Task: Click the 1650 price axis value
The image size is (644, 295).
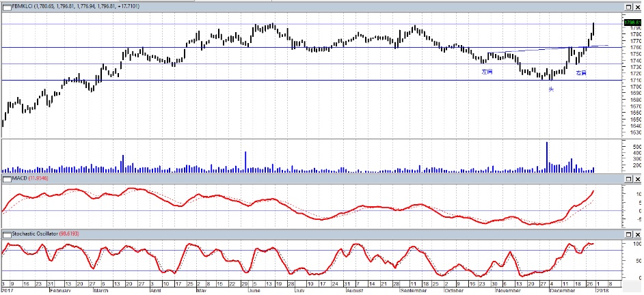Action: point(636,120)
